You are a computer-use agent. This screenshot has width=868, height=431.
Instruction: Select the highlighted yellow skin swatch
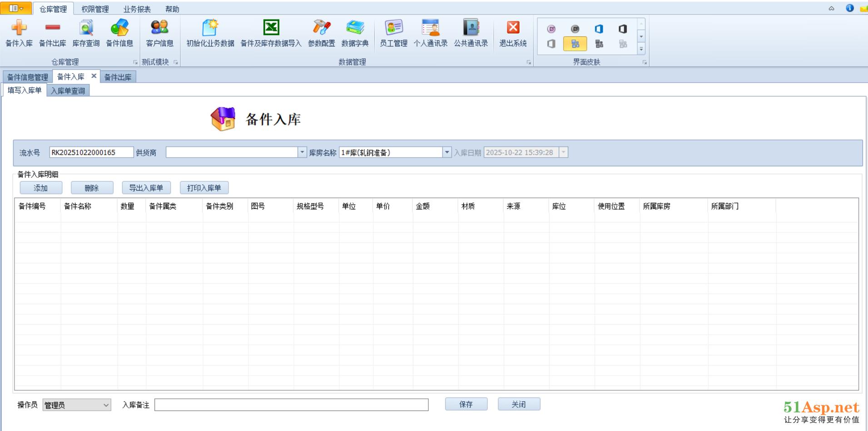click(x=575, y=44)
